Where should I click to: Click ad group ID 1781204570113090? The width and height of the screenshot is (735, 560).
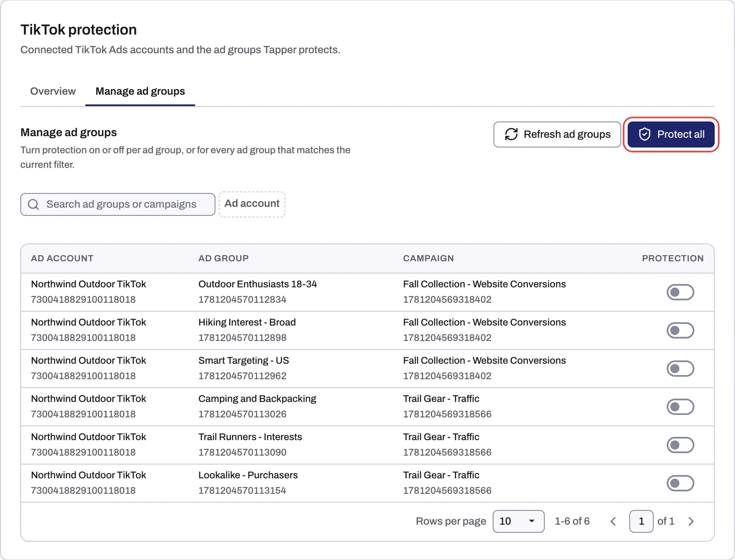point(242,452)
